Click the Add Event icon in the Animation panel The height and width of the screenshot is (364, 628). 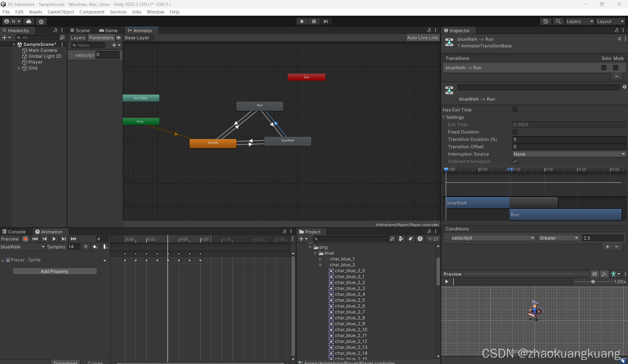pyautogui.click(x=105, y=247)
